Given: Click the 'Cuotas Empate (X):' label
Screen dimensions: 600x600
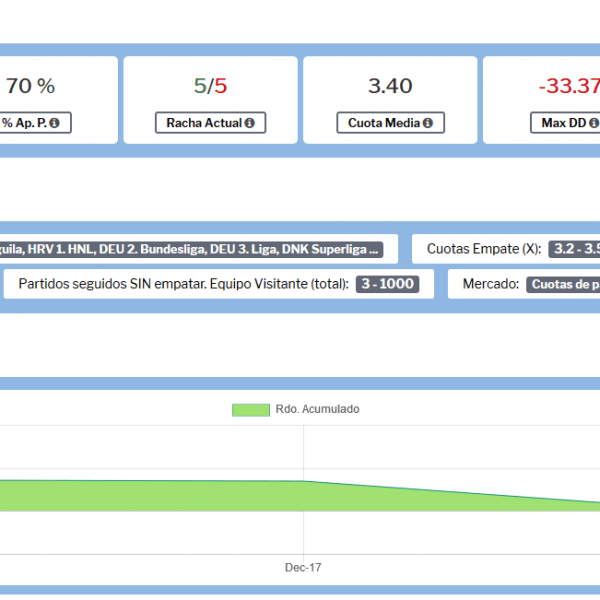Looking at the screenshot, I should 484,249.
